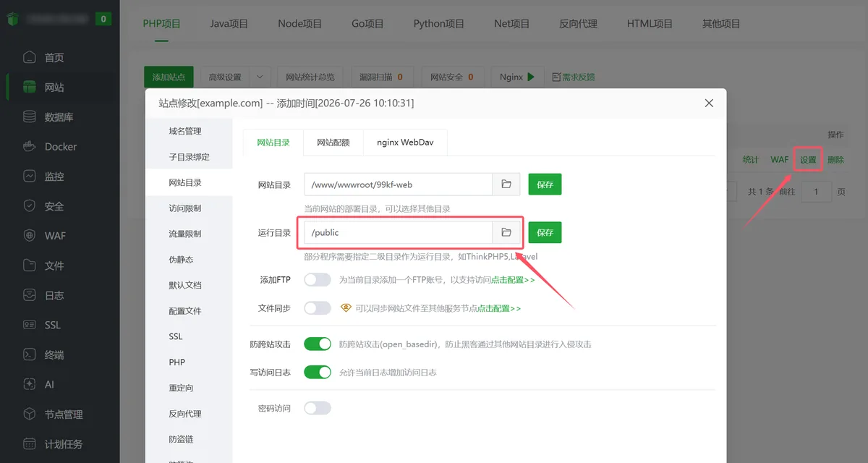The width and height of the screenshot is (868, 463).
Task: Focus the 运行目录 /public input field
Action: (x=399, y=232)
